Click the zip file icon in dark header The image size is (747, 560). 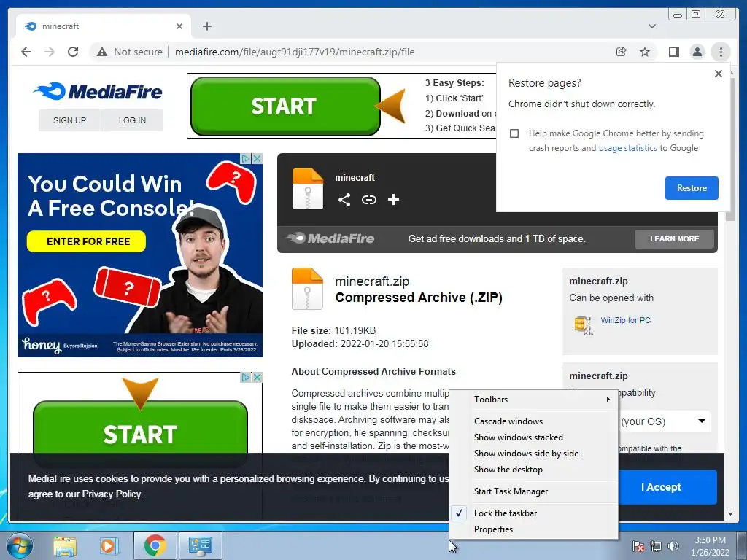[308, 189]
